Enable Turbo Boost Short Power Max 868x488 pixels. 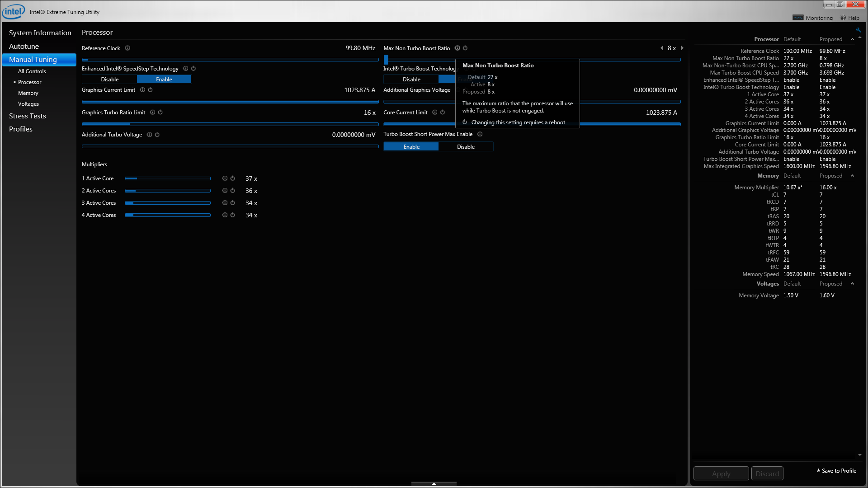(x=411, y=147)
